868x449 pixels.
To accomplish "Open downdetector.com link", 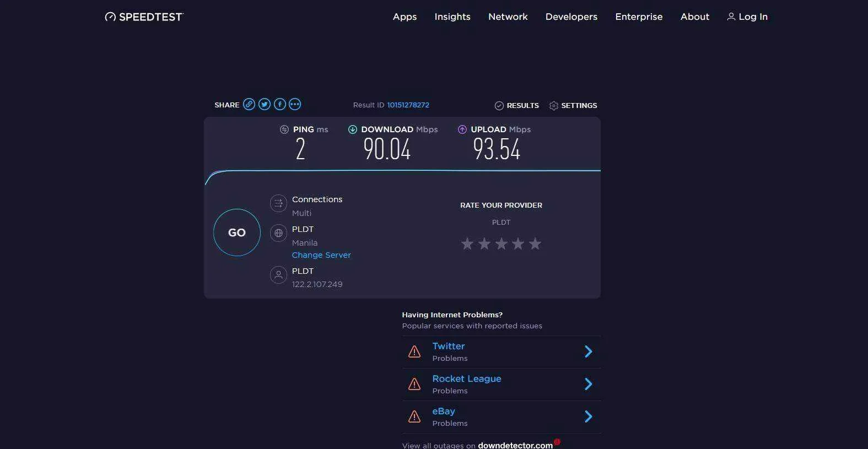I will (515, 445).
